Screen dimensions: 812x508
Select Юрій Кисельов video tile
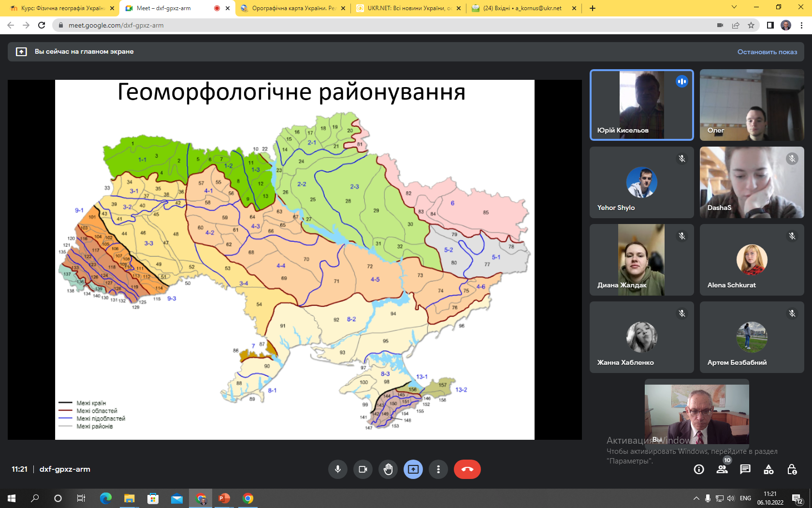(641, 105)
